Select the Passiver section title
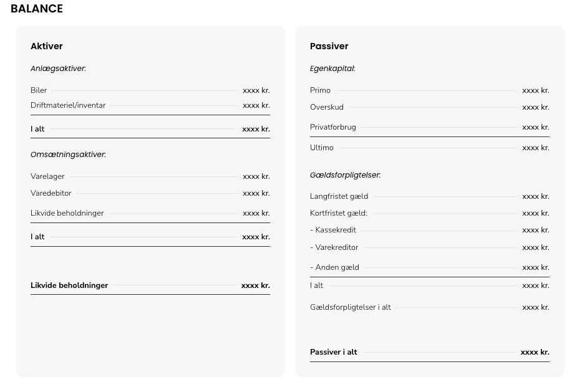Screen dimensions: 587x392 [329, 46]
